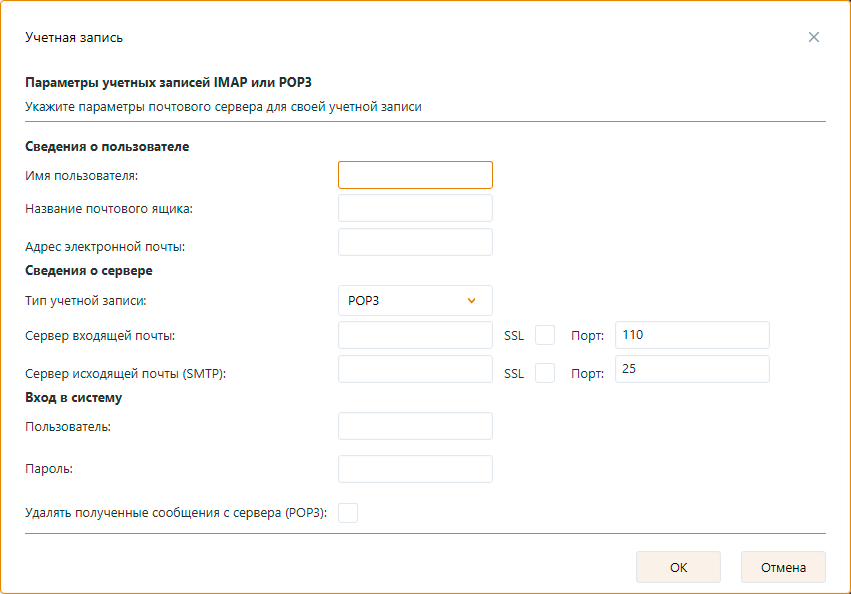Screen dimensions: 851x594
Task: Click the "Отмена" button
Action: [784, 566]
